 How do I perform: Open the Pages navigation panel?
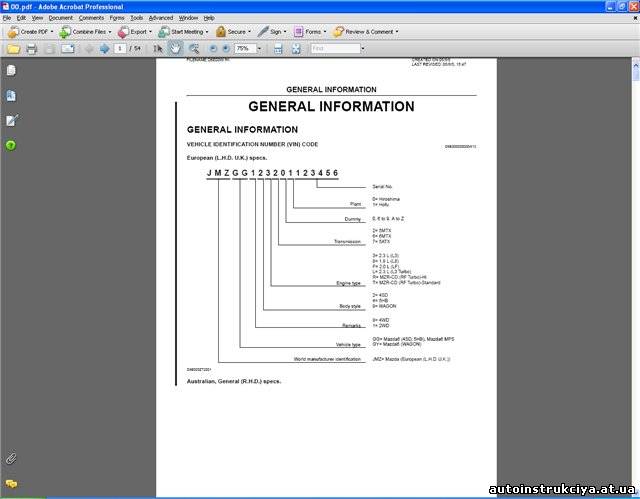pos(11,71)
